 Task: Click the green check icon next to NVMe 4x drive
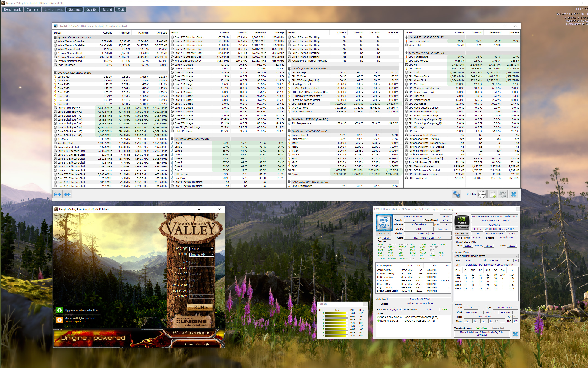click(378, 321)
